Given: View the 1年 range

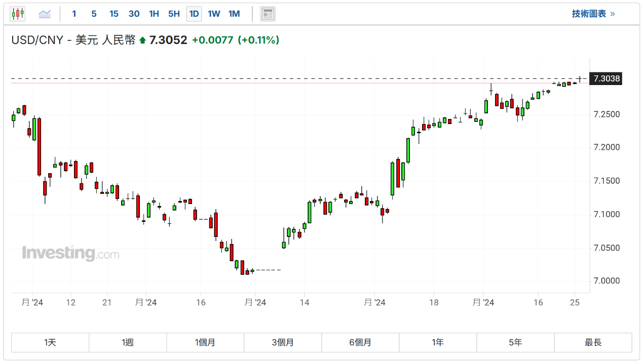Looking at the screenshot, I should (438, 343).
